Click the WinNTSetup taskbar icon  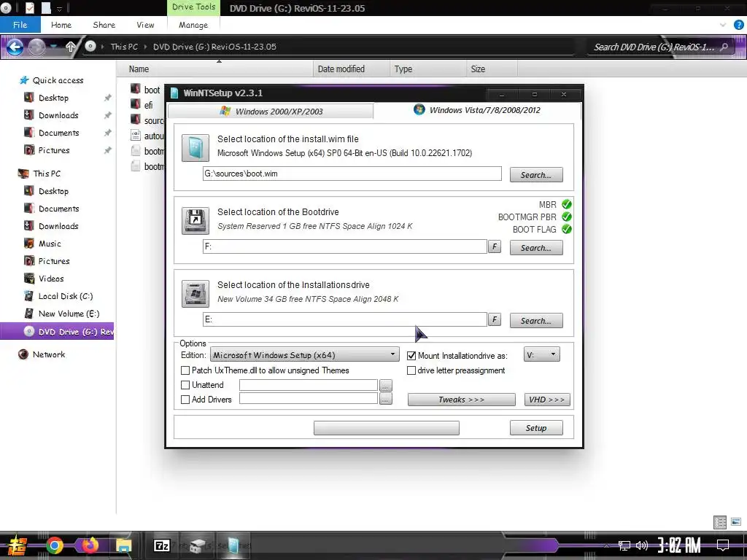[x=233, y=545]
